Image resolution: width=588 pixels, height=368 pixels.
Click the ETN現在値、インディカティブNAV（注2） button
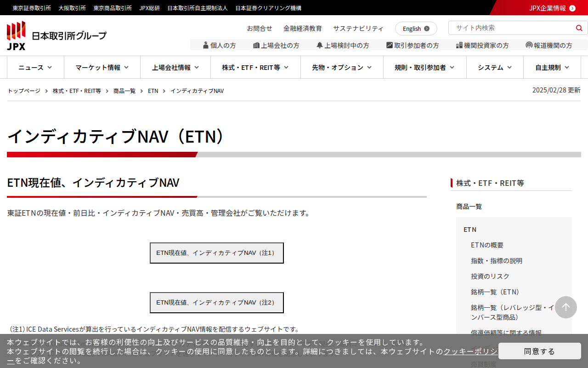[217, 303]
